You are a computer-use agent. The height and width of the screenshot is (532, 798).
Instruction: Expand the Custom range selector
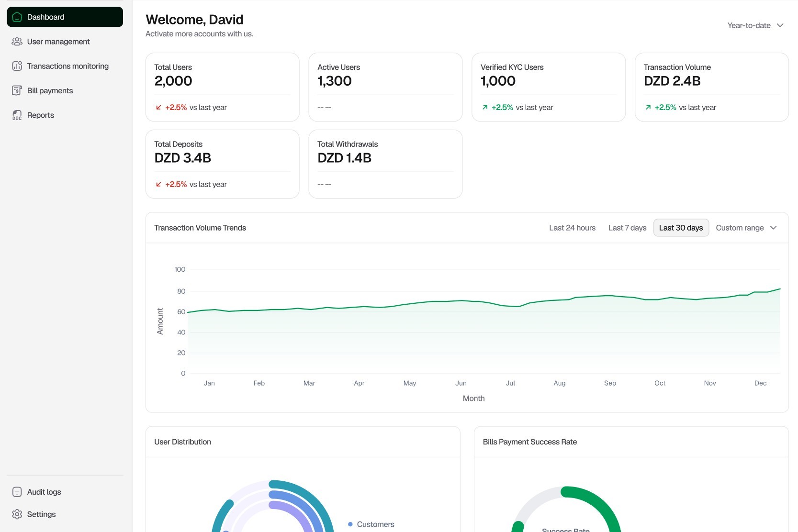pyautogui.click(x=740, y=228)
